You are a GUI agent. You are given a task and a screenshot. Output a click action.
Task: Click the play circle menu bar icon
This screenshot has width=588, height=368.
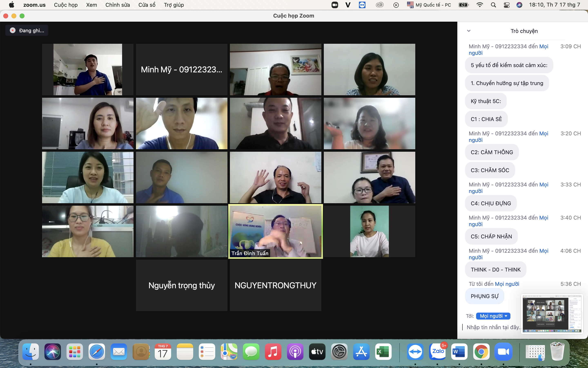tap(396, 5)
